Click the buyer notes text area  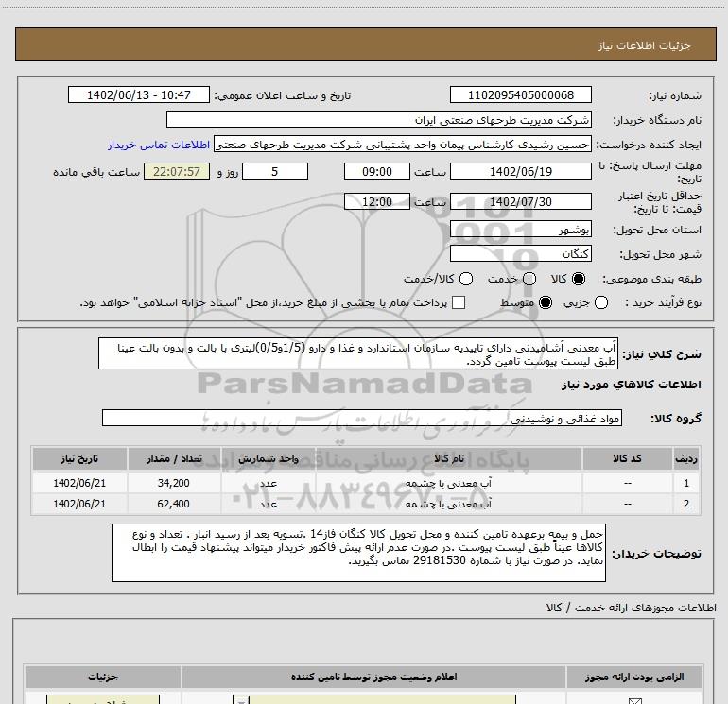pos(358,553)
